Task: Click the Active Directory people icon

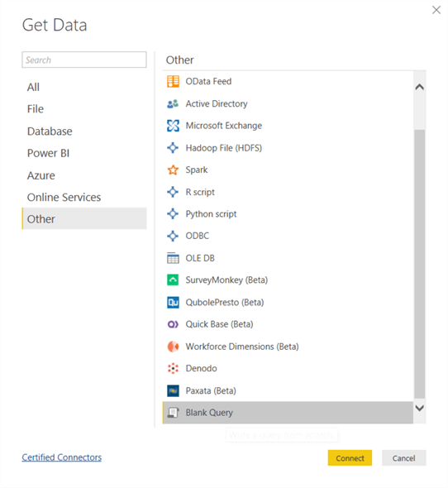Action: pos(173,103)
